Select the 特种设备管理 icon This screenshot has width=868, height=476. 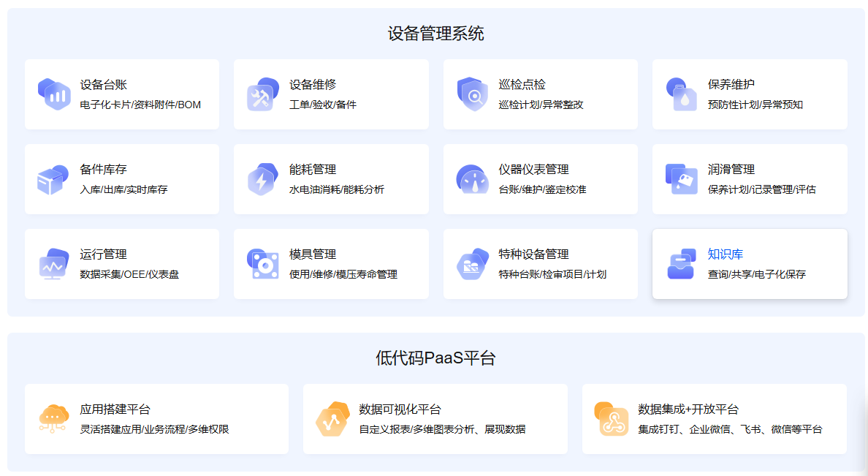click(x=472, y=264)
